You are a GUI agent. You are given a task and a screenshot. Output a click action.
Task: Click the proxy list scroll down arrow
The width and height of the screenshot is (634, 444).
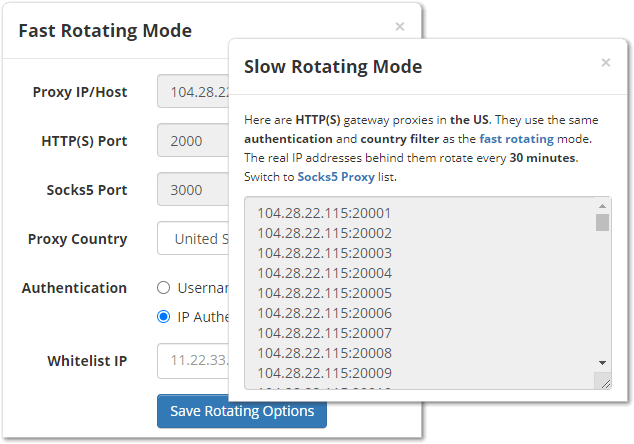click(x=602, y=363)
